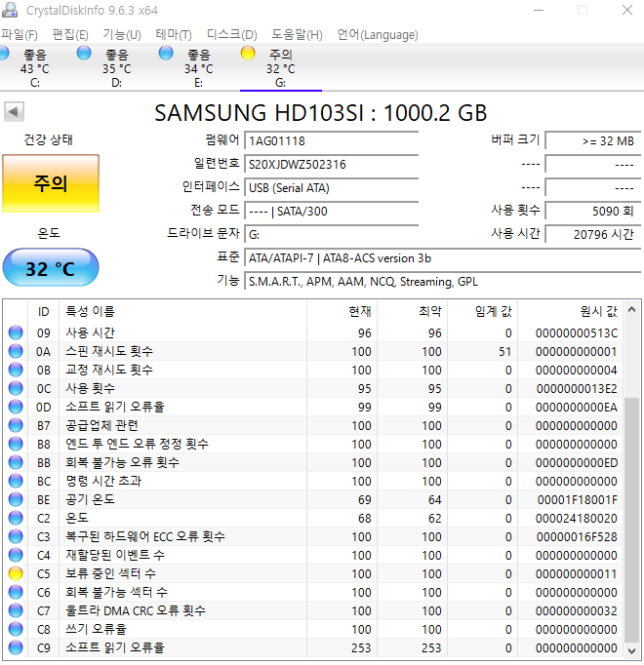
Task: Select disk G: tab with 주의 status
Action: click(x=281, y=68)
